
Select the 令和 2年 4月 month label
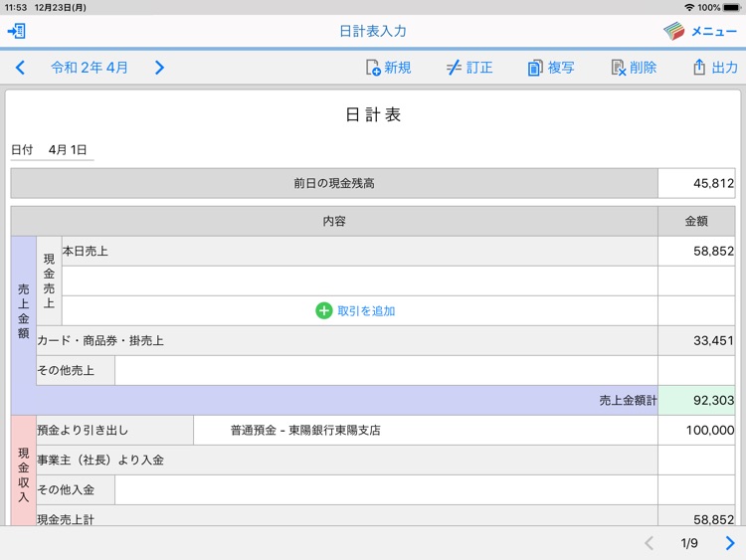pos(90,68)
